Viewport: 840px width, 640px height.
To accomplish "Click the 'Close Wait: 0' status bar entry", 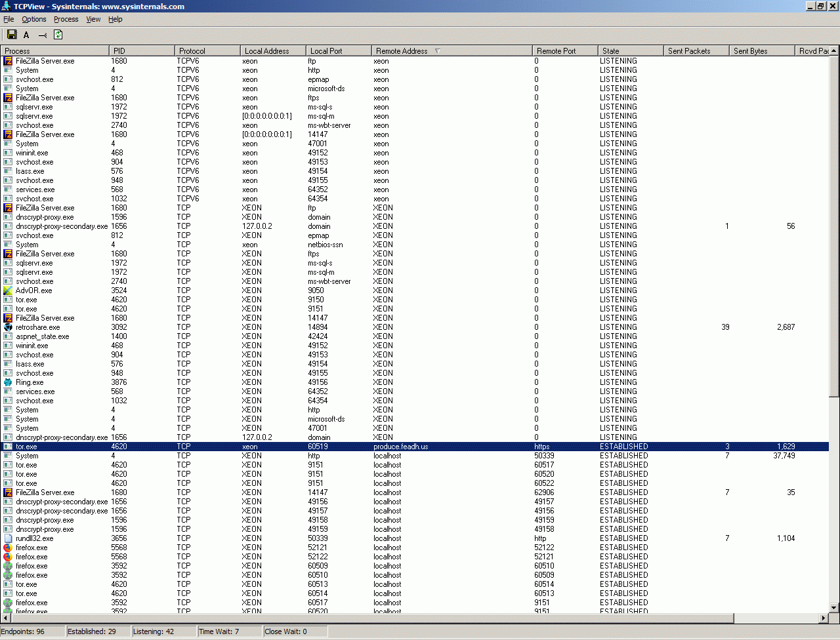I will coord(296,631).
